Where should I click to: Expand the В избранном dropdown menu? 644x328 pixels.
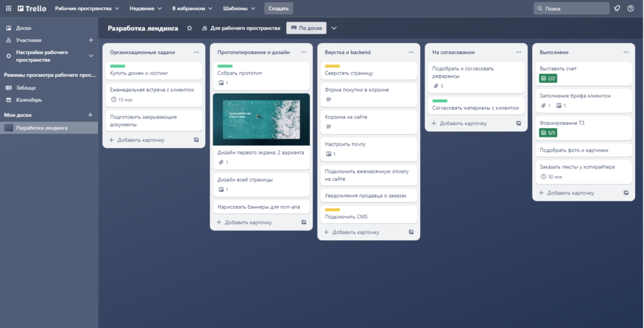coord(192,8)
